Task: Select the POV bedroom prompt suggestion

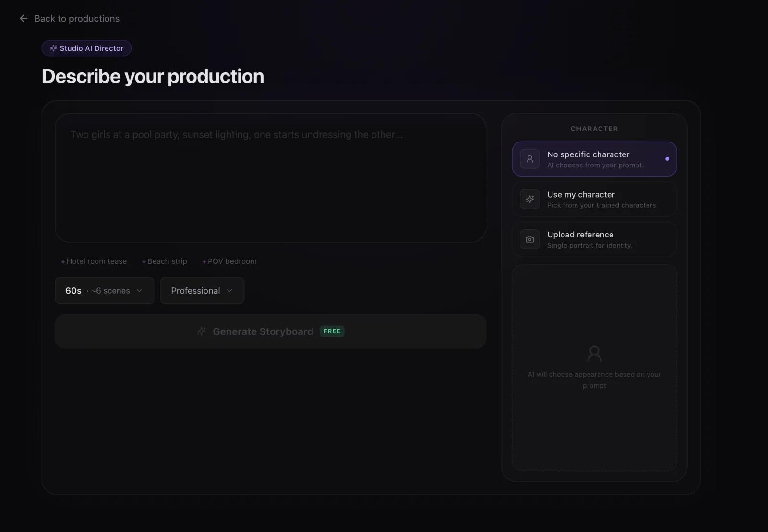Action: (x=229, y=261)
